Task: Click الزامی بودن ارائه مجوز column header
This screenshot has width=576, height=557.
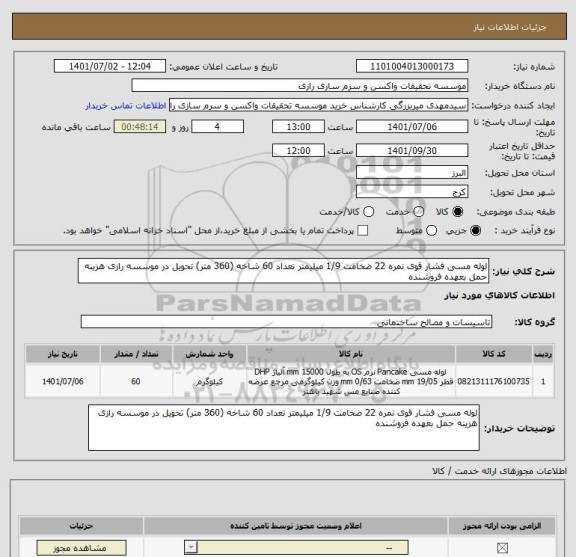Action: 502,526
